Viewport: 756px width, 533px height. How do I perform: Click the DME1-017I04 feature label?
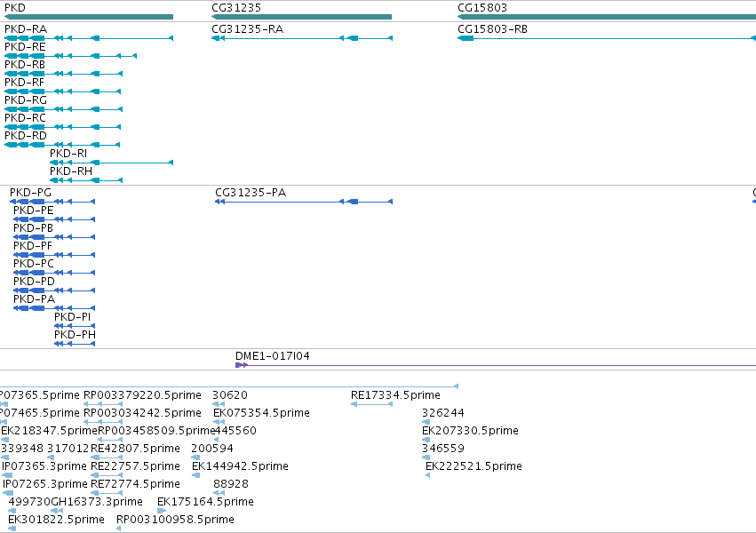(273, 356)
